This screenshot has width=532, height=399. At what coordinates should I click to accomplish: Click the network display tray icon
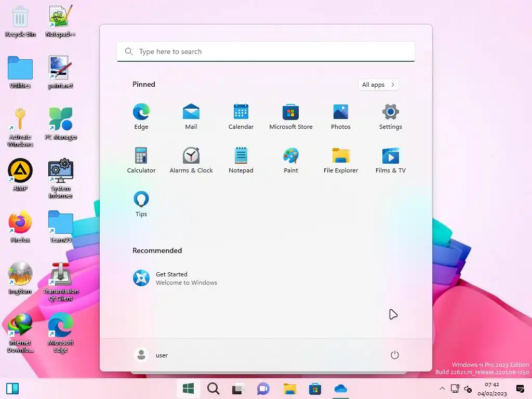coord(455,389)
